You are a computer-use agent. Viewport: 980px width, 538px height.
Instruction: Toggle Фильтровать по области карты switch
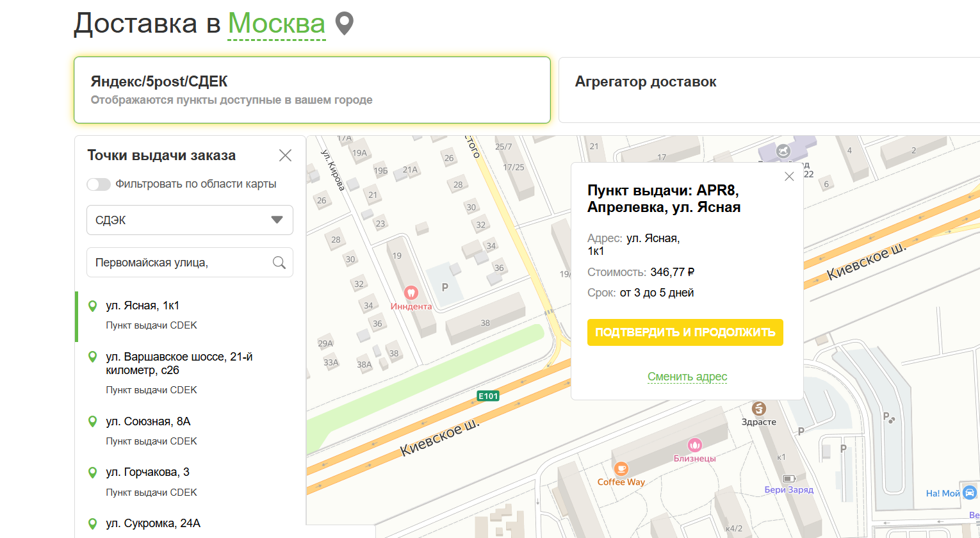pyautogui.click(x=99, y=184)
